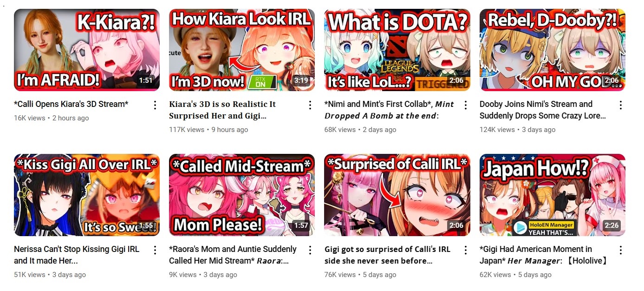Click the 'What is DOTA?' thumbnail
Viewport: 644px width, 291px height.
[397, 50]
